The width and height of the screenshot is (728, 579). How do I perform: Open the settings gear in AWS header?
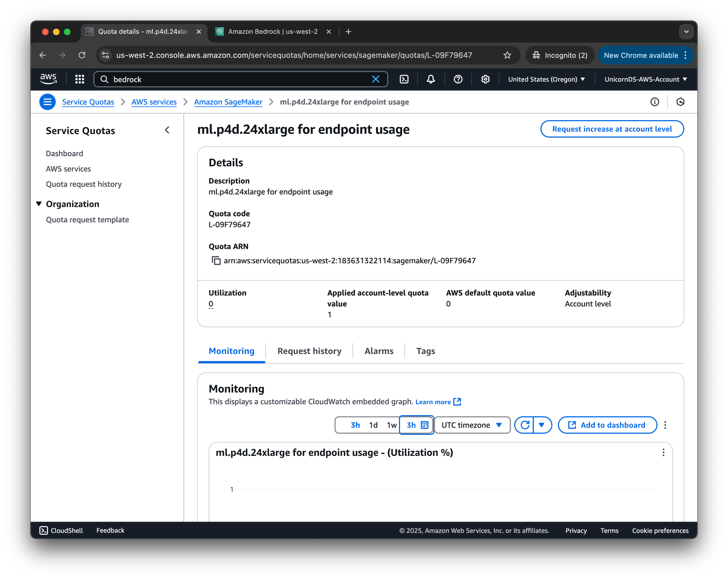coord(485,79)
